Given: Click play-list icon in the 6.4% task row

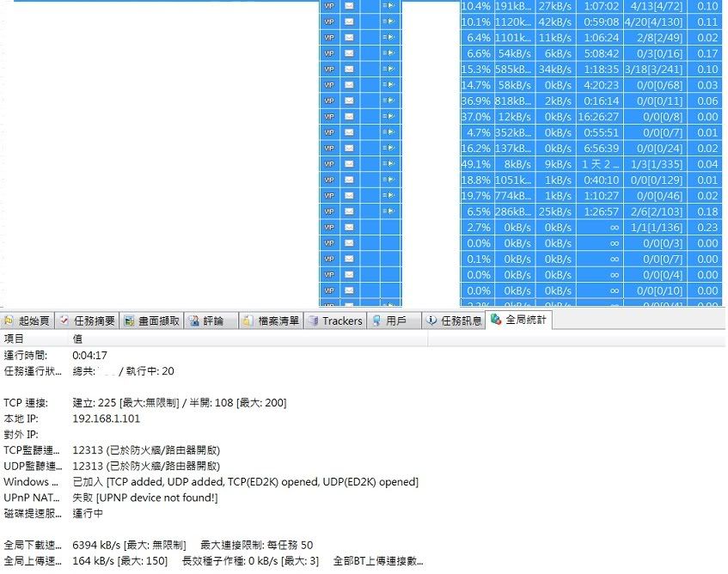Looking at the screenshot, I should 389,38.
